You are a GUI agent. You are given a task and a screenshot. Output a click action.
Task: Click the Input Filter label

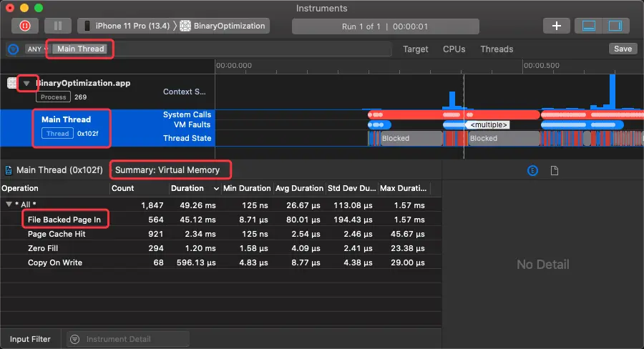click(x=30, y=339)
